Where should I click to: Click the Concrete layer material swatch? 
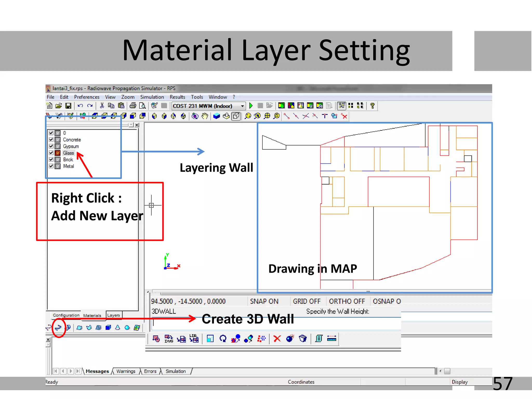[58, 140]
